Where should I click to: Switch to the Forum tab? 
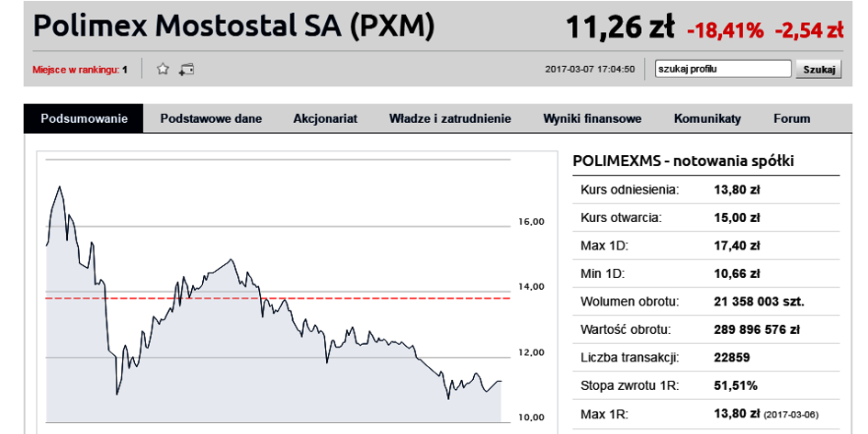792,118
